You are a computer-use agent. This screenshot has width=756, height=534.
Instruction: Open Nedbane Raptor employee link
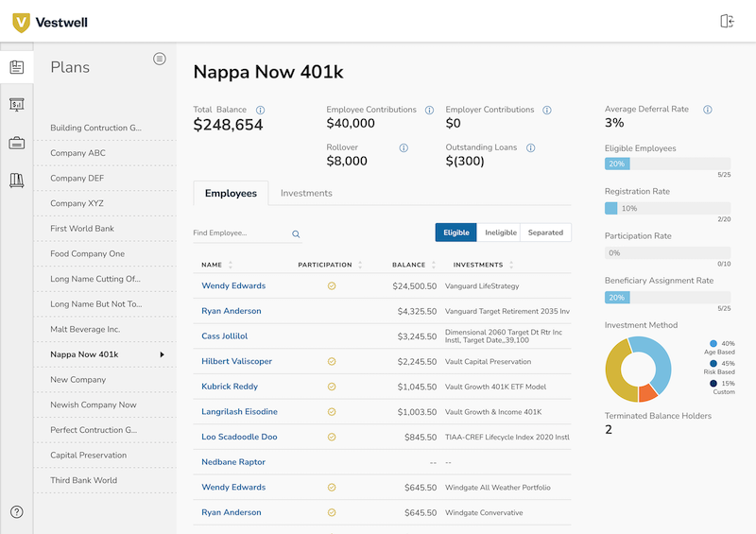tap(233, 462)
